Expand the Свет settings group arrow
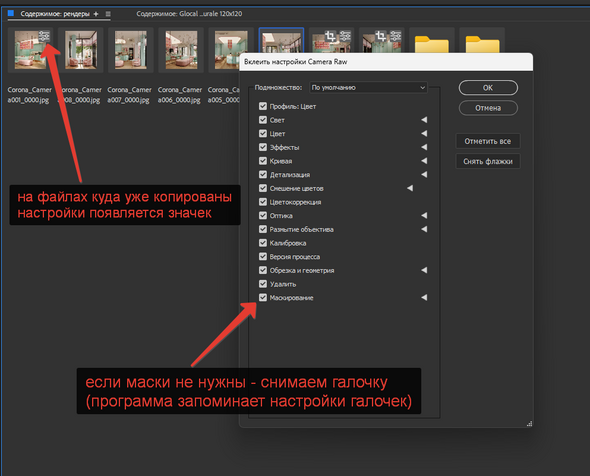The image size is (590, 476). click(x=424, y=120)
